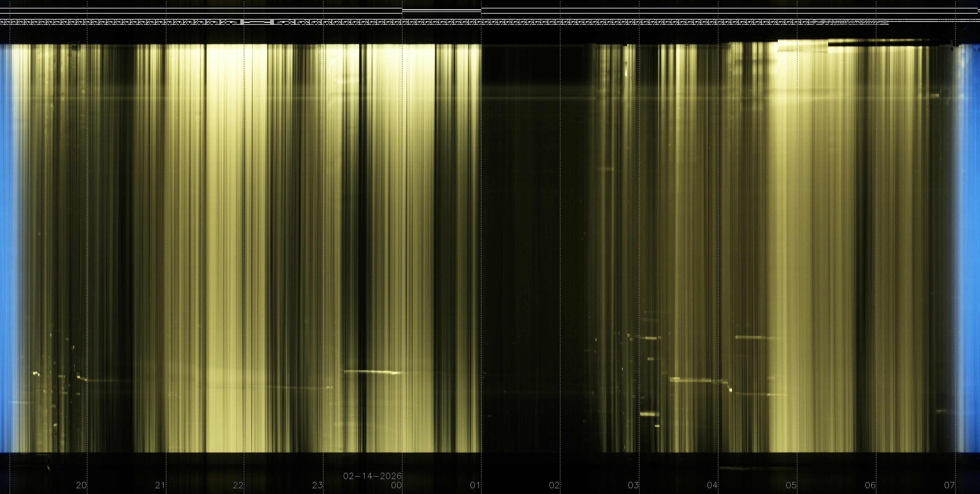Viewport: 980px width, 494px height.
Task: Click the 22 hour axis label
Action: click(239, 485)
